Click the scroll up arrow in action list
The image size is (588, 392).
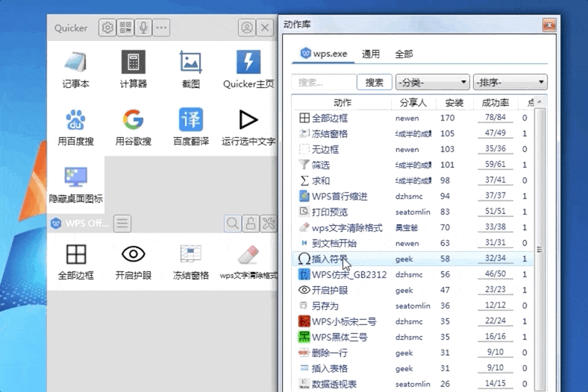(539, 102)
